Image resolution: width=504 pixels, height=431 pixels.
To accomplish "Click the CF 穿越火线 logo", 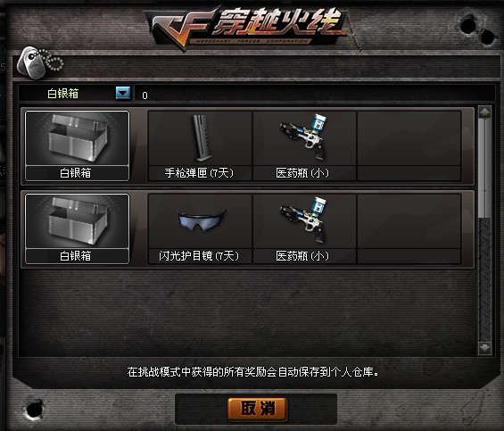I will pos(246,28).
